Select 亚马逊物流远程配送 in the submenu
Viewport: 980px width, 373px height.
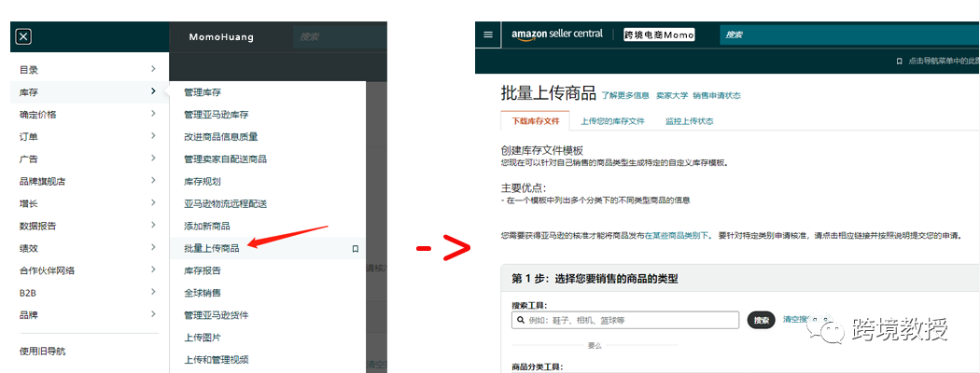click(225, 203)
